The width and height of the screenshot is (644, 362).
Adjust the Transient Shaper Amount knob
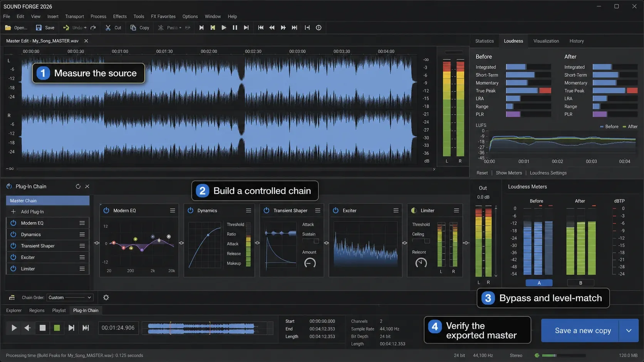point(310,263)
